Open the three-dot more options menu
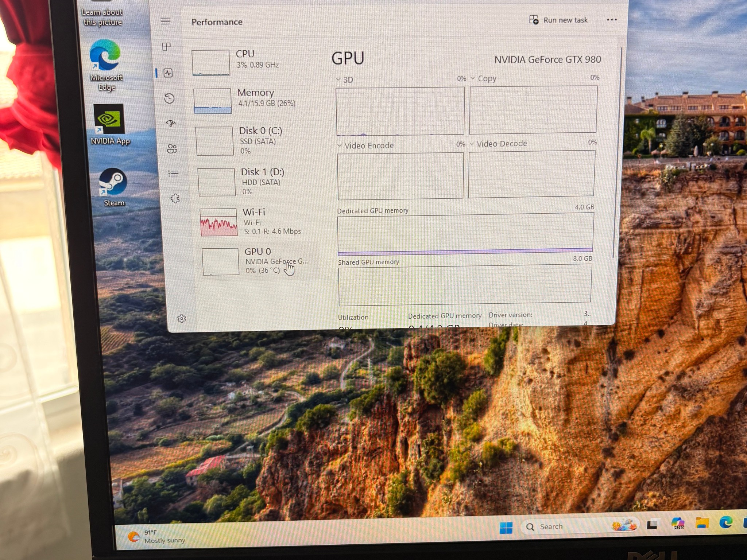Screen dimensions: 747x560 [612, 20]
